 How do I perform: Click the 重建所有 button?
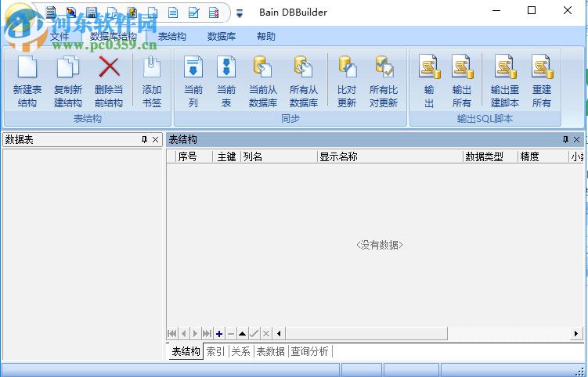click(x=542, y=81)
